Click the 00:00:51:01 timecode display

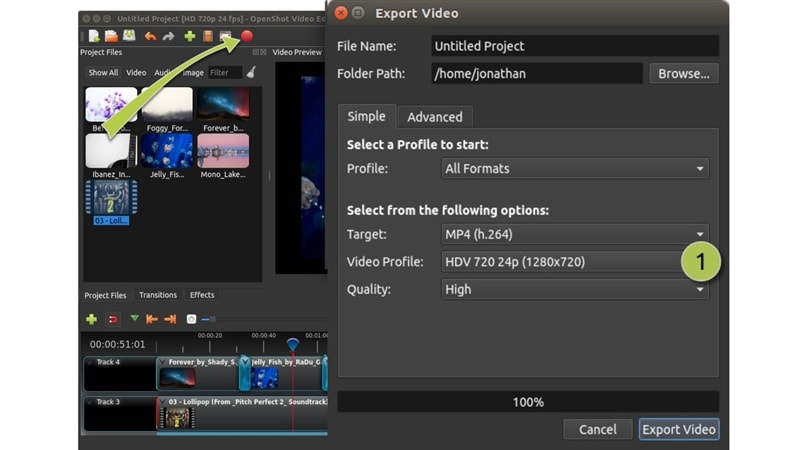click(x=117, y=344)
